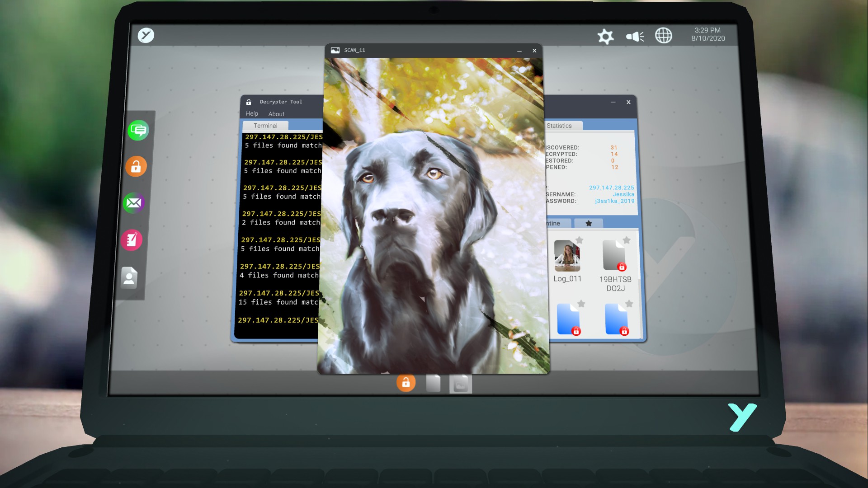This screenshot has width=868, height=488.
Task: Open the globe browser icon
Action: (x=663, y=35)
